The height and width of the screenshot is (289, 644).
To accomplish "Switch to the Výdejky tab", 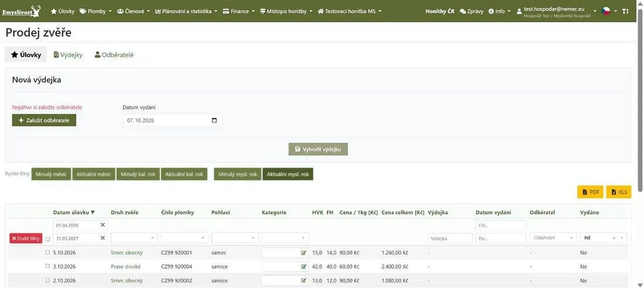I will (68, 54).
